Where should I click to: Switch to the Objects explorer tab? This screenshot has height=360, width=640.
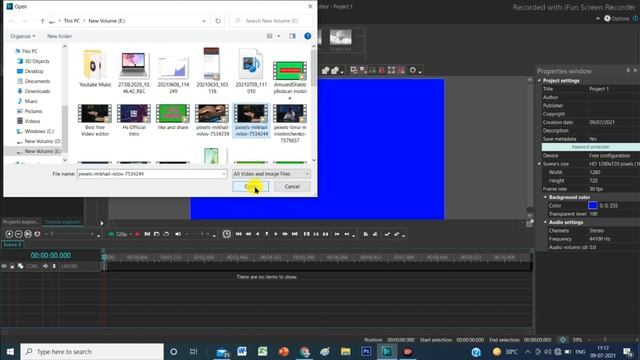tap(62, 222)
